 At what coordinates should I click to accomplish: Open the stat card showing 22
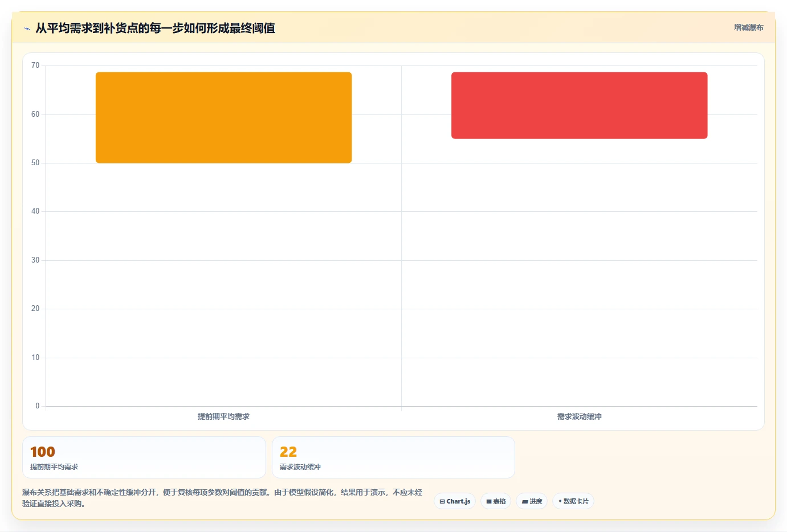tap(393, 457)
